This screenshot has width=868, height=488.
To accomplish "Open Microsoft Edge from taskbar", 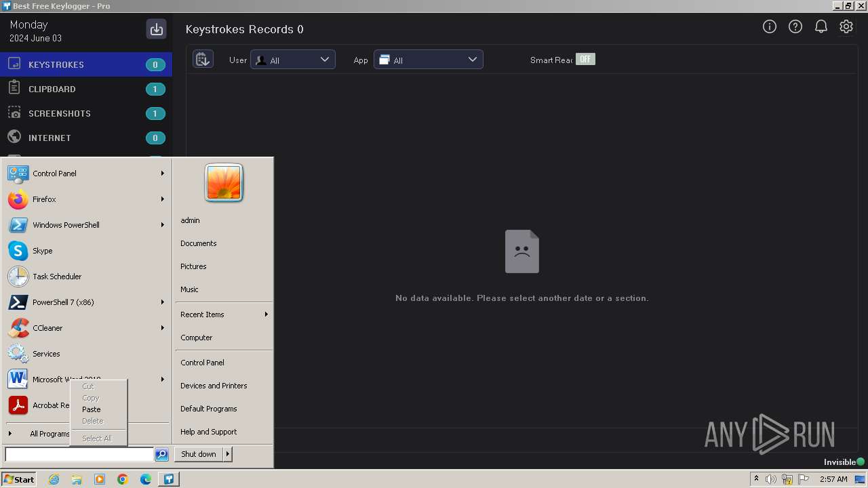I will point(146,479).
